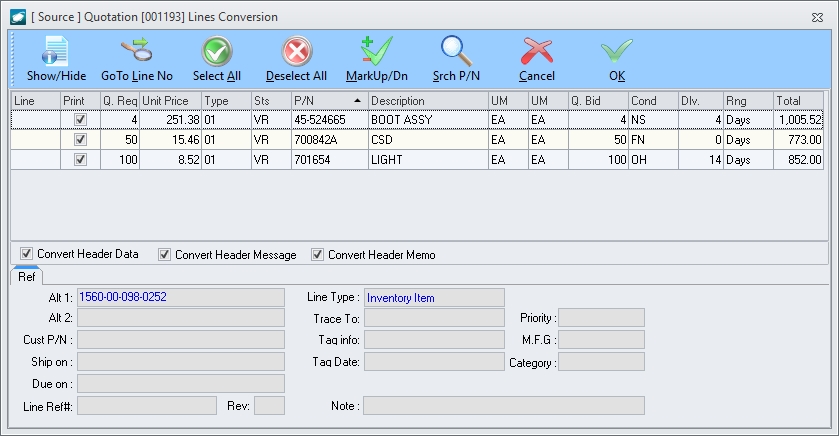Click total 773.00 cell
The height and width of the screenshot is (436, 839).
tap(798, 140)
